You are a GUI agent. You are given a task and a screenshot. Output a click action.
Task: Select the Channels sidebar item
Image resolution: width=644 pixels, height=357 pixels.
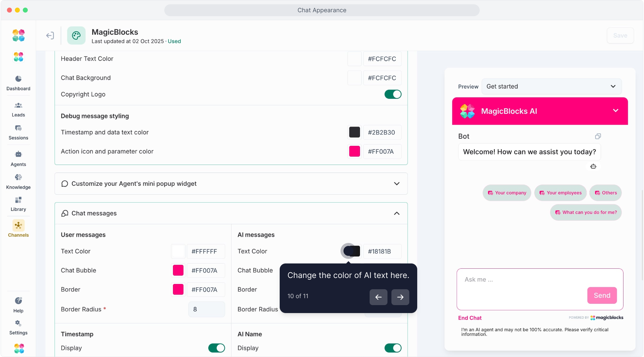click(x=18, y=226)
